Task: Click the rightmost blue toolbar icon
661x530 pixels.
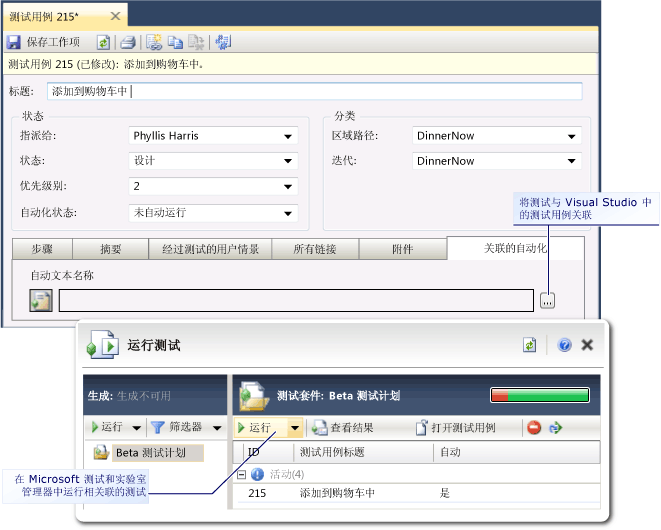Action: pyautogui.click(x=223, y=42)
